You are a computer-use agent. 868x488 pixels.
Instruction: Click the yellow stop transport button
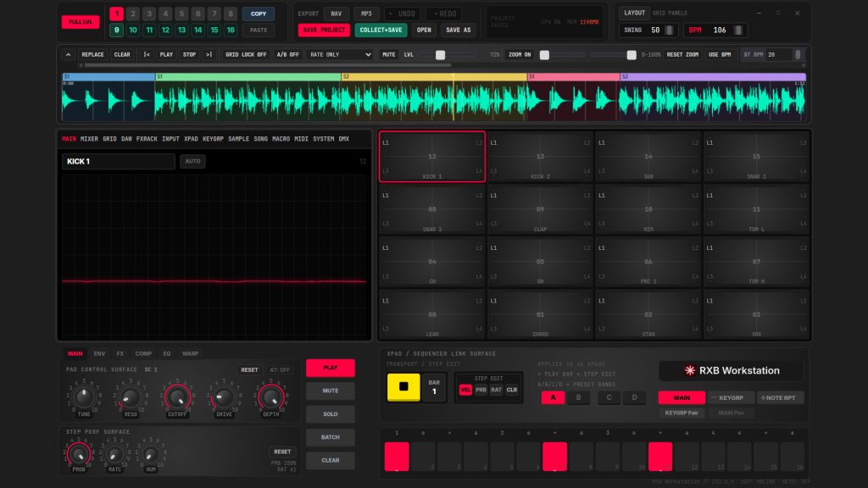click(403, 386)
